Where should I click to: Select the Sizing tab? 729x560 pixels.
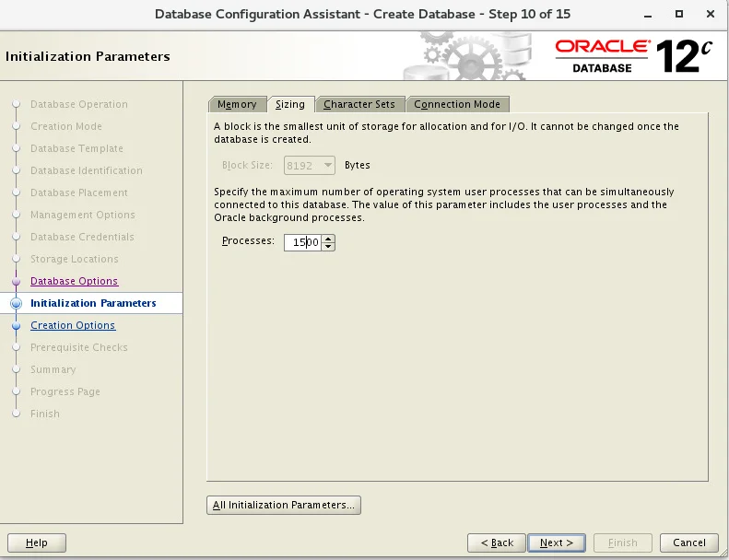tap(290, 105)
